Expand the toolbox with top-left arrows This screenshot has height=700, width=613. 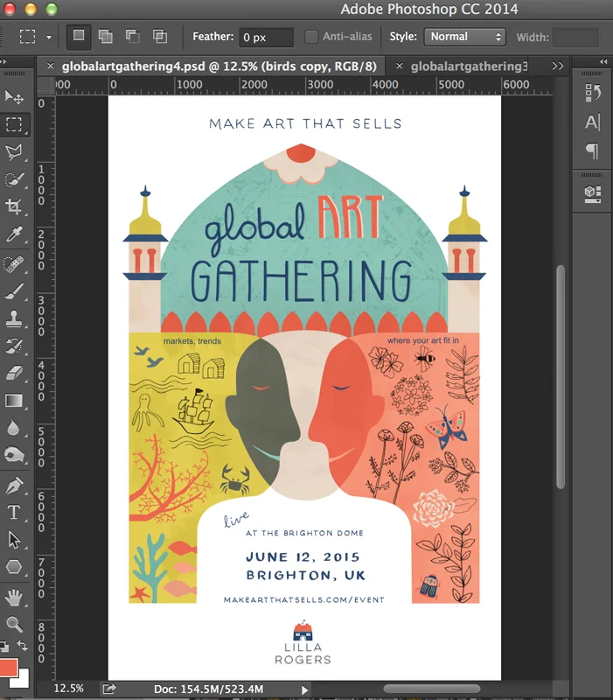click(x=3, y=61)
